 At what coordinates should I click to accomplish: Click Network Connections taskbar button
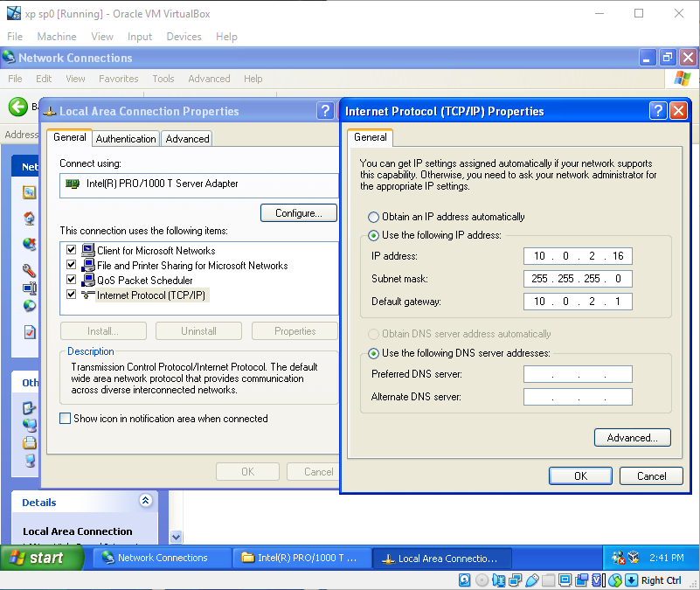point(162,558)
